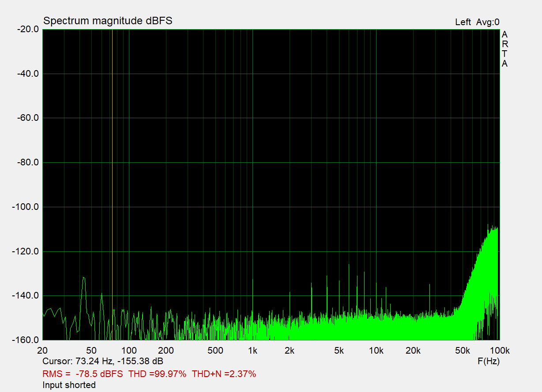Click the 'Left' channel label
This screenshot has width=542, height=392.
[x=463, y=22]
